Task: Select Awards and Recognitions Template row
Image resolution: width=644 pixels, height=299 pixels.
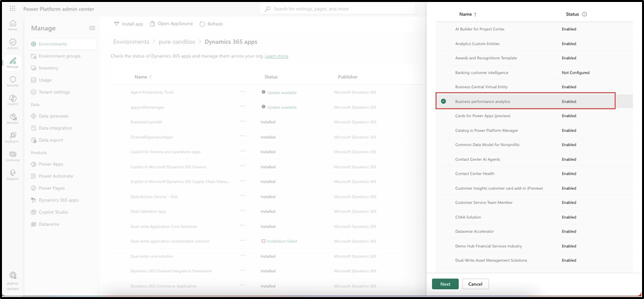Action: 534,58
